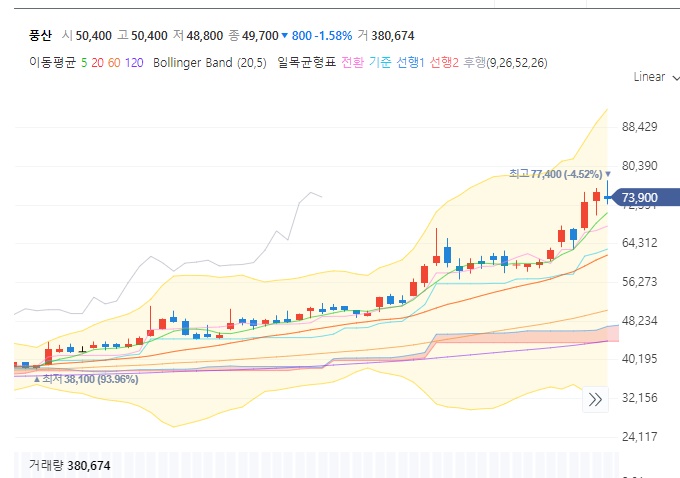Click the 후행(9,26,52,26) legend label
This screenshot has width=680, height=478.
click(505, 62)
